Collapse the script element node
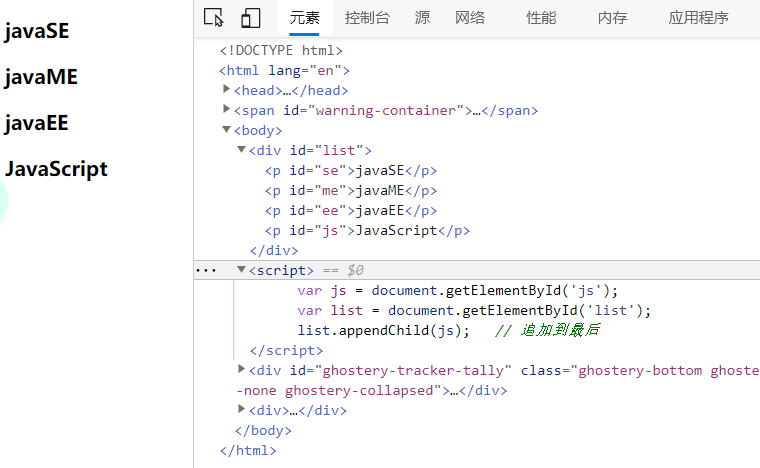Viewport: 760px width, 468px height. 242,270
